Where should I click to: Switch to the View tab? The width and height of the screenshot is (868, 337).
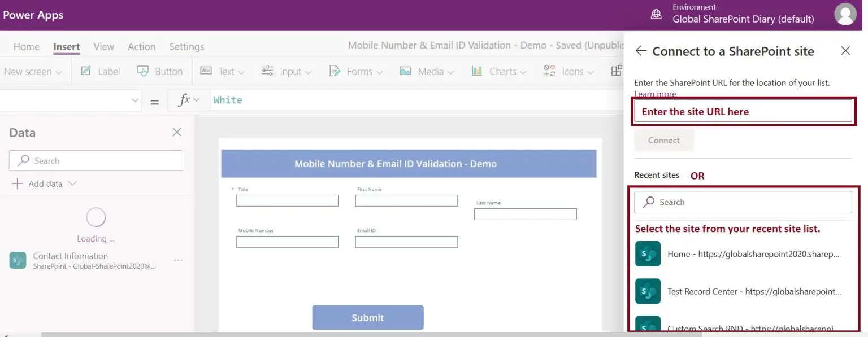coord(103,46)
